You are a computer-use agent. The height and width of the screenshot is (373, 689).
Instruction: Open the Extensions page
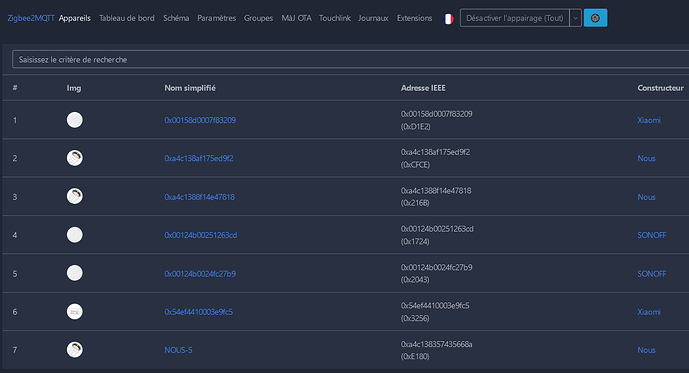[x=414, y=18]
